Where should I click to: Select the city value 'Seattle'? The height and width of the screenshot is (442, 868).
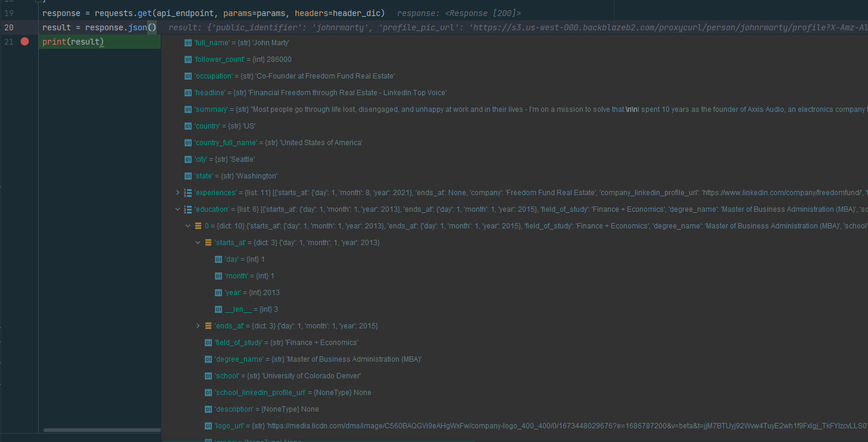coord(243,159)
